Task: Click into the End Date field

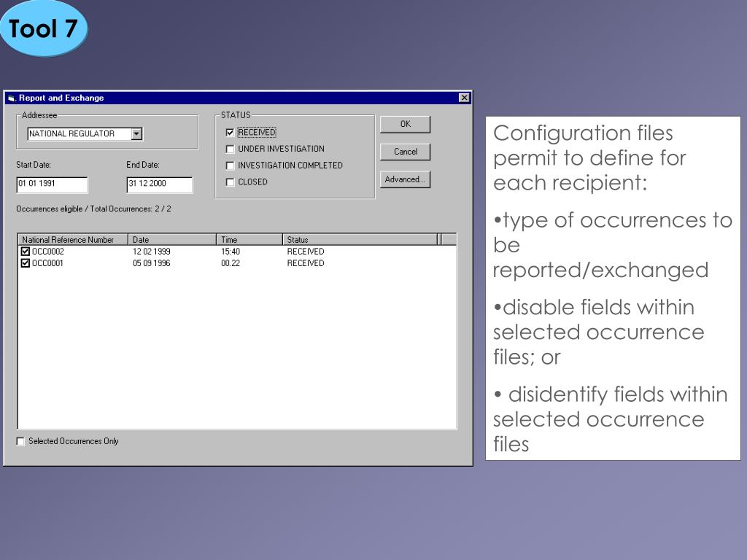Action: click(x=160, y=184)
